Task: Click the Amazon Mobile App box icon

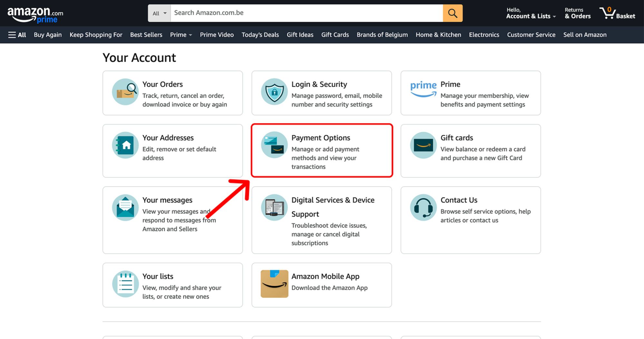Action: click(274, 284)
